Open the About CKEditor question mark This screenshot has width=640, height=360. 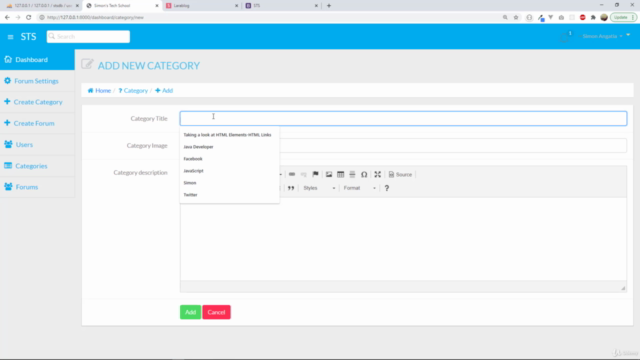click(x=387, y=188)
